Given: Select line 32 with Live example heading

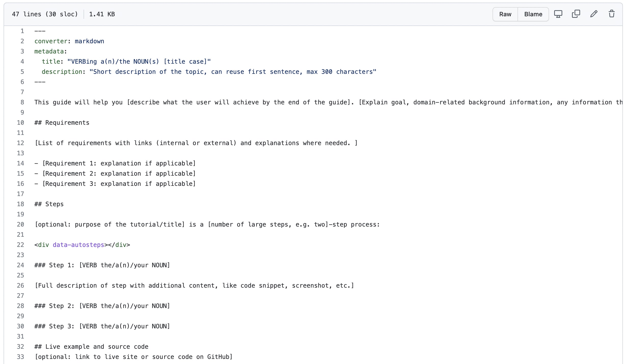Looking at the screenshot, I should 20,346.
